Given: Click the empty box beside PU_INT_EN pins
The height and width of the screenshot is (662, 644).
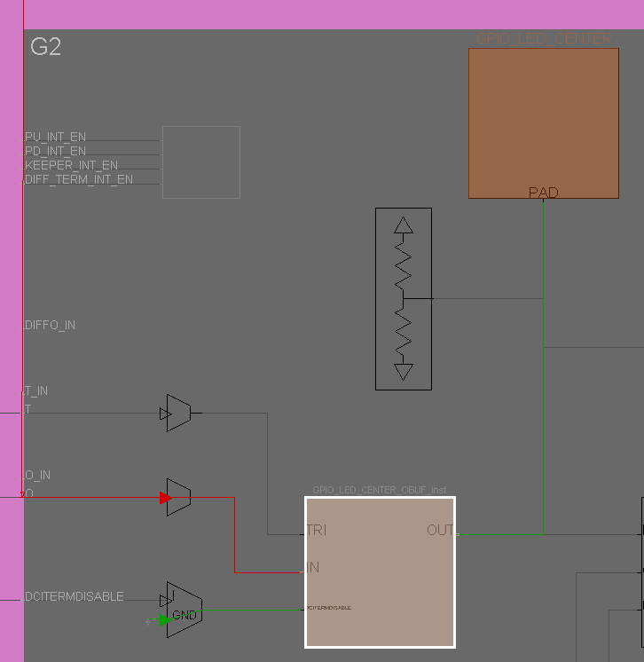Looking at the screenshot, I should coord(201,162).
